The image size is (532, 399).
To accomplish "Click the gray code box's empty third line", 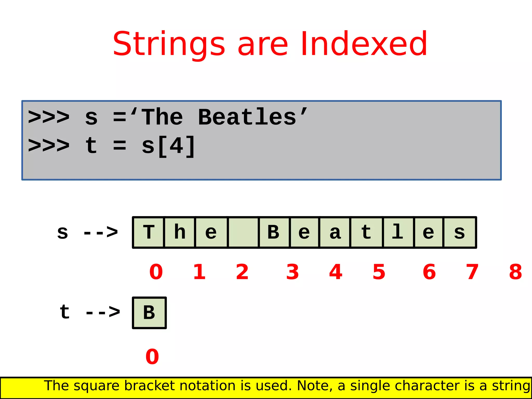I will (x=261, y=169).
